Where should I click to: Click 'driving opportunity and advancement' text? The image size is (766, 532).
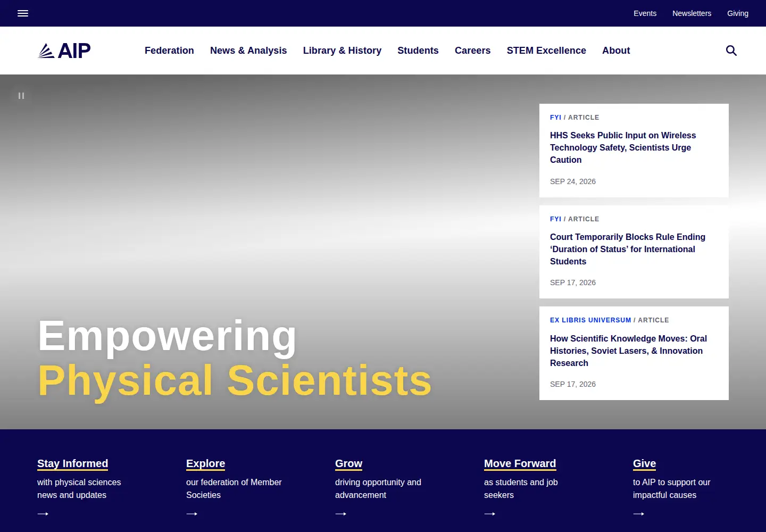coord(378,488)
